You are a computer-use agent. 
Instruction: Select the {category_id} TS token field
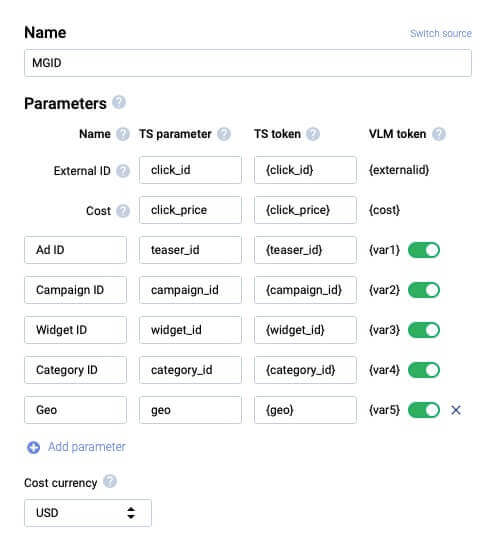(x=305, y=370)
